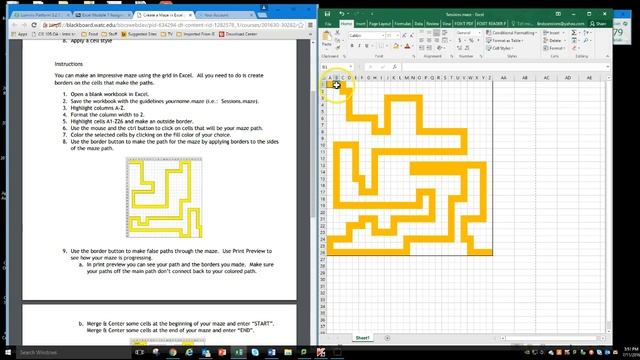This screenshot has width=640, height=360.
Task: Switch to the Page Layout ribbon tab
Action: tap(380, 24)
